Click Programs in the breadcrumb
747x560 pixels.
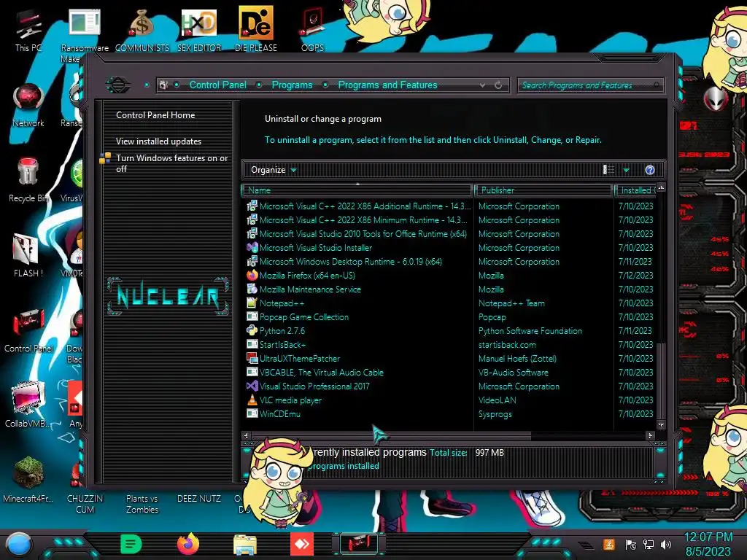[292, 85]
